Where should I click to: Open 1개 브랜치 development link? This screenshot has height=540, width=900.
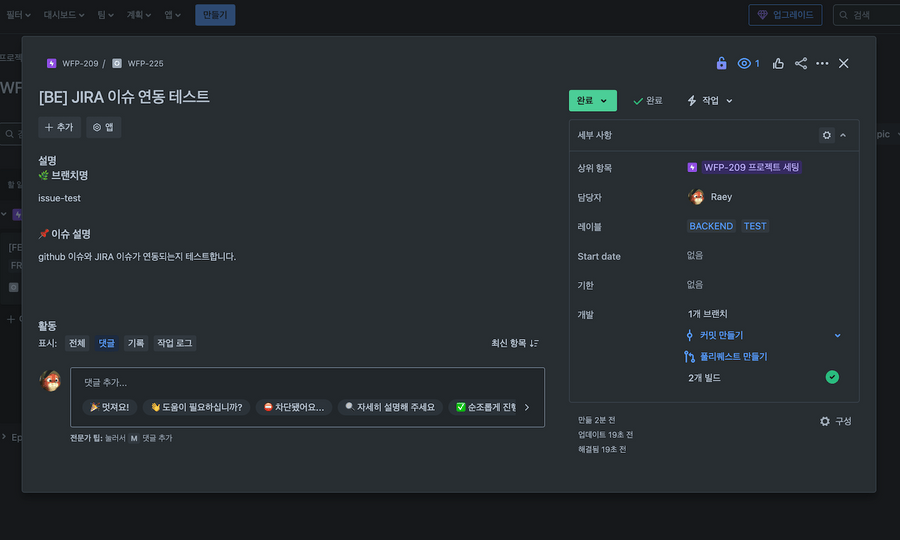[x=708, y=314]
